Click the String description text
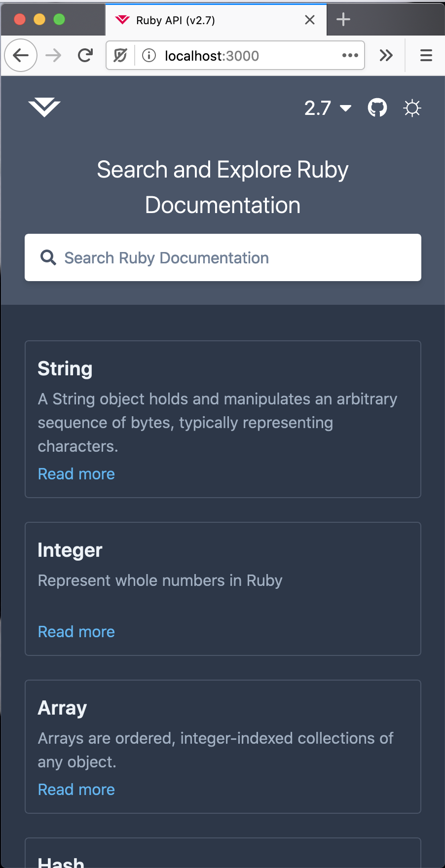 [218, 423]
